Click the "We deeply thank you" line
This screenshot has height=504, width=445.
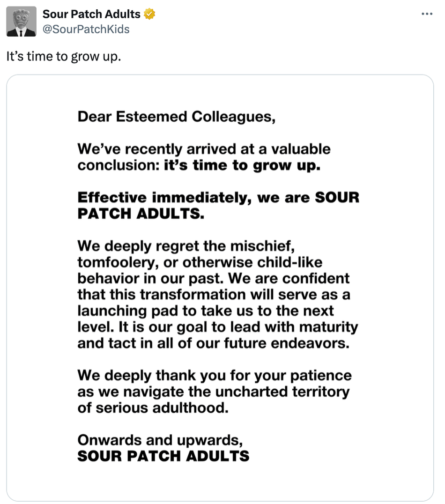coord(215,376)
